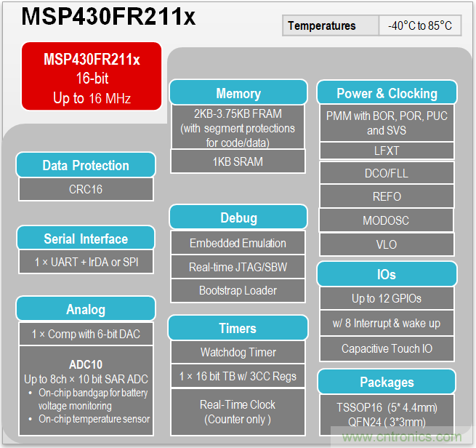Click the Comp with 6-bit DAC block
Viewport: 476px width, 448px height.
[x=86, y=334]
